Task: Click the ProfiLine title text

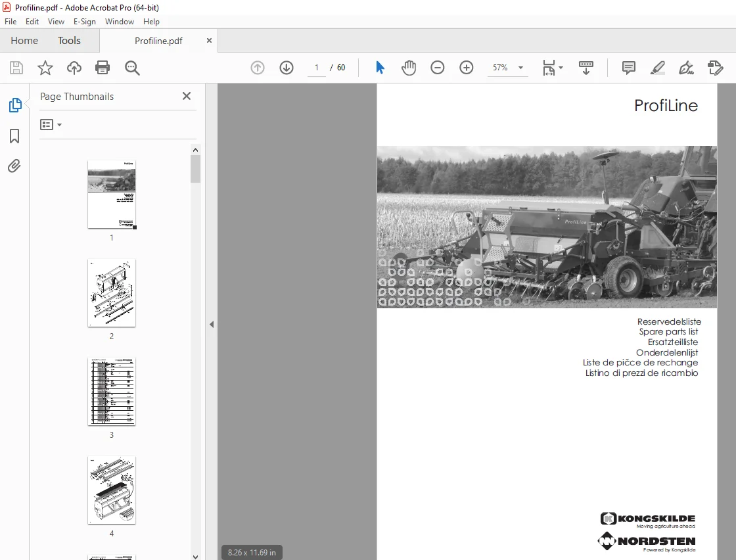Action: click(666, 106)
